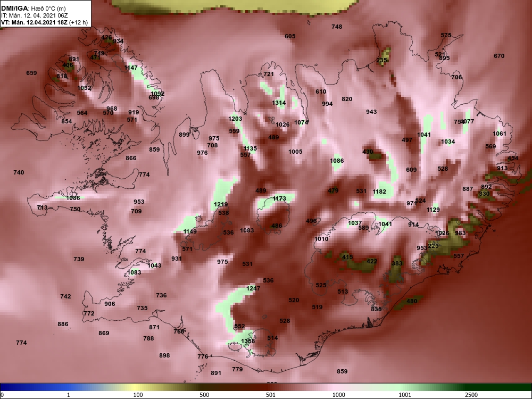Screen dimensions: 532x399
Task: Click the map value 1314
Action: pos(279,103)
